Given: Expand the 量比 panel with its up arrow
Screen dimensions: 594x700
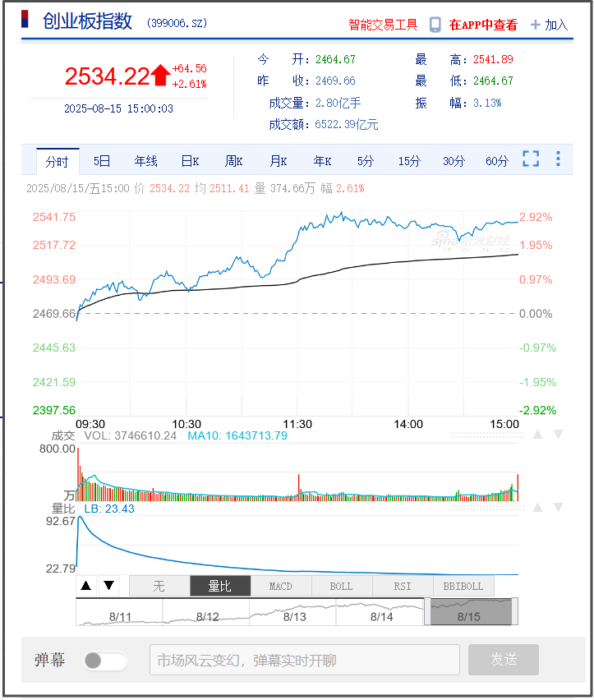Looking at the screenshot, I should 537,508.
